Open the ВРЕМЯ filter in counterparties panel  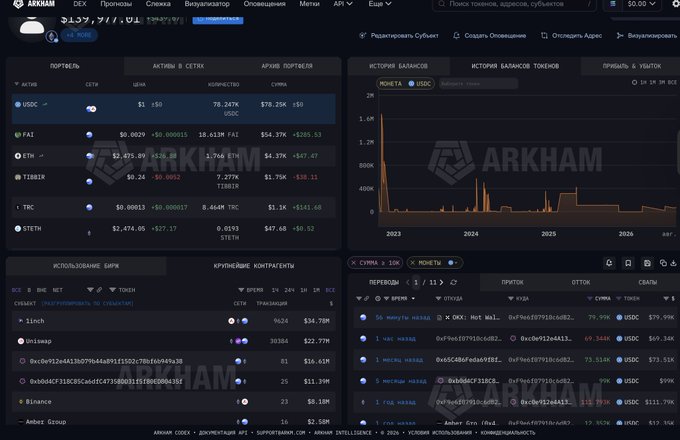251,290
